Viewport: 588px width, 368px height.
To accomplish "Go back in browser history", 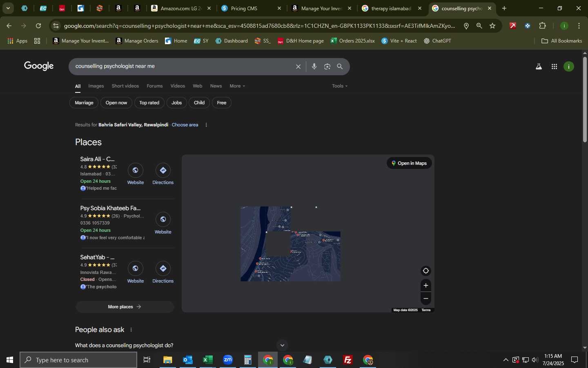I will [x=9, y=26].
